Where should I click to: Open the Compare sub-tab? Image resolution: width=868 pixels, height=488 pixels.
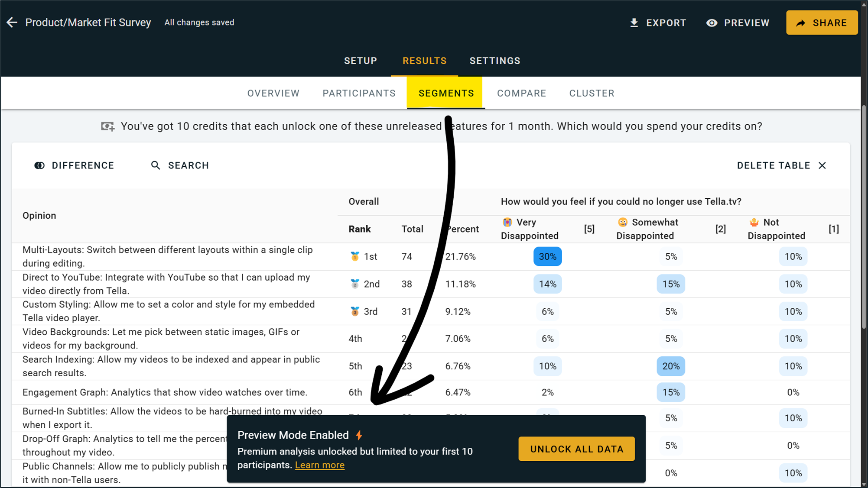(521, 94)
